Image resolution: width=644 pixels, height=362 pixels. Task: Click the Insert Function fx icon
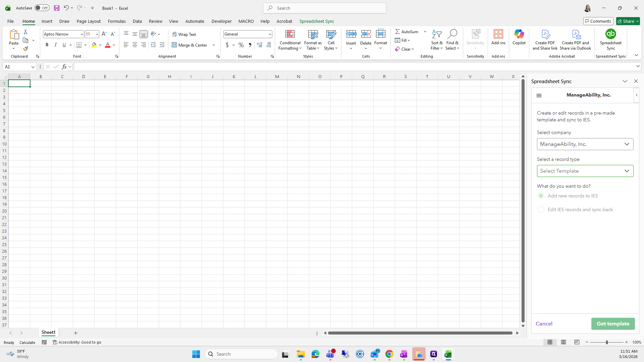tap(64, 67)
